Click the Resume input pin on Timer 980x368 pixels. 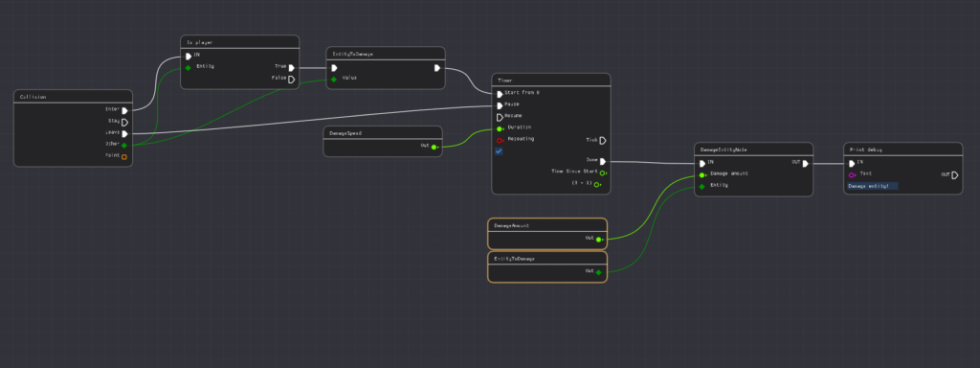[x=500, y=117]
